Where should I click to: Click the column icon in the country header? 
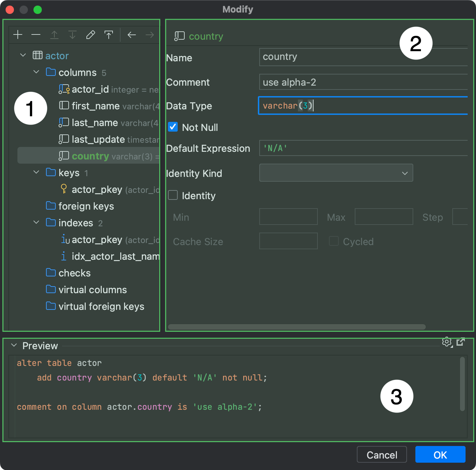pos(180,36)
